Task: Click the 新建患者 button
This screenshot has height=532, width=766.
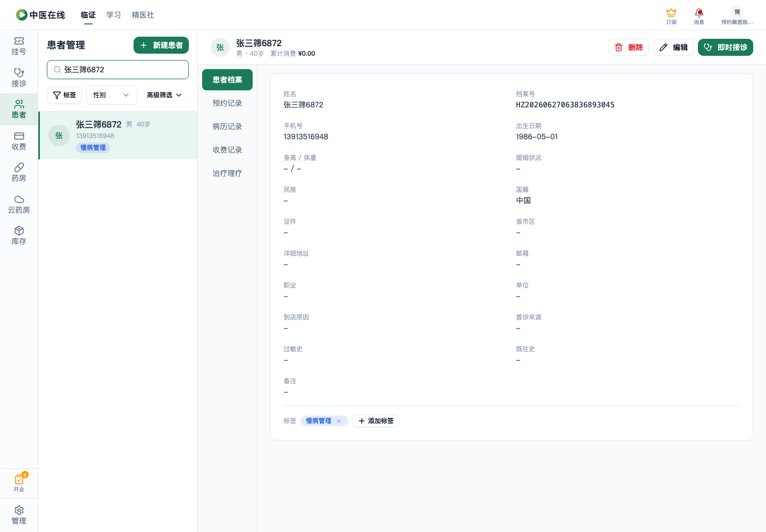Action: pyautogui.click(x=161, y=45)
